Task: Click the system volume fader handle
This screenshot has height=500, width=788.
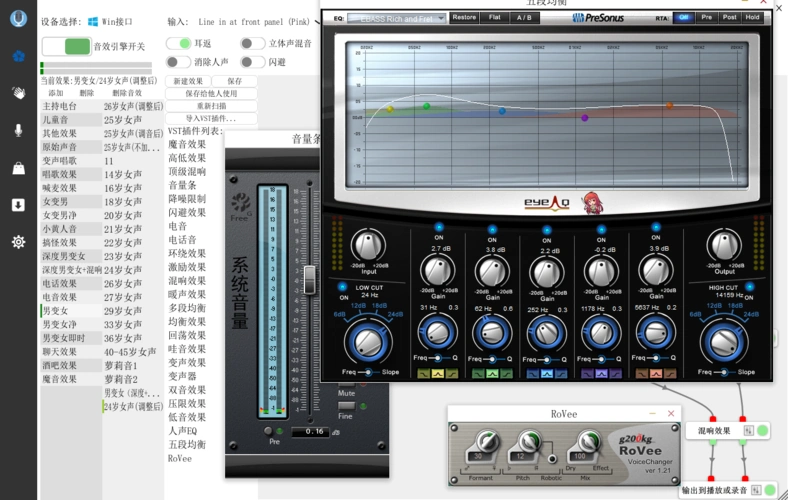Action: [310, 279]
